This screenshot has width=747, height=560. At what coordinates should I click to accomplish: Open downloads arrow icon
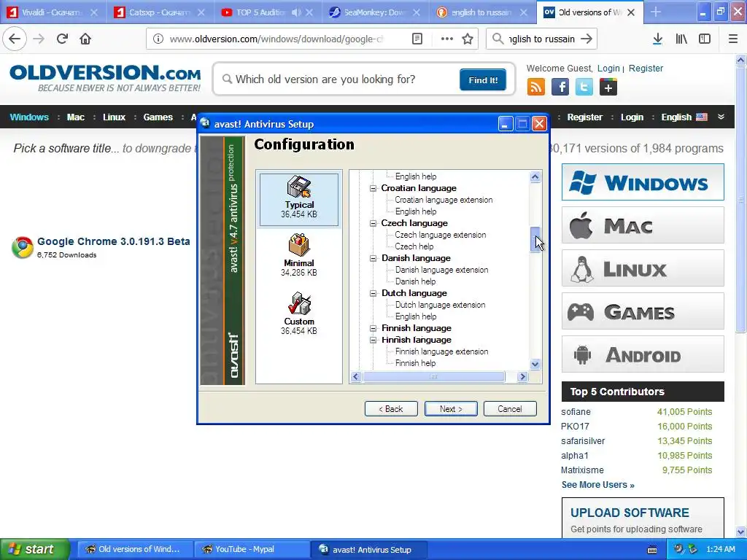pyautogui.click(x=657, y=39)
